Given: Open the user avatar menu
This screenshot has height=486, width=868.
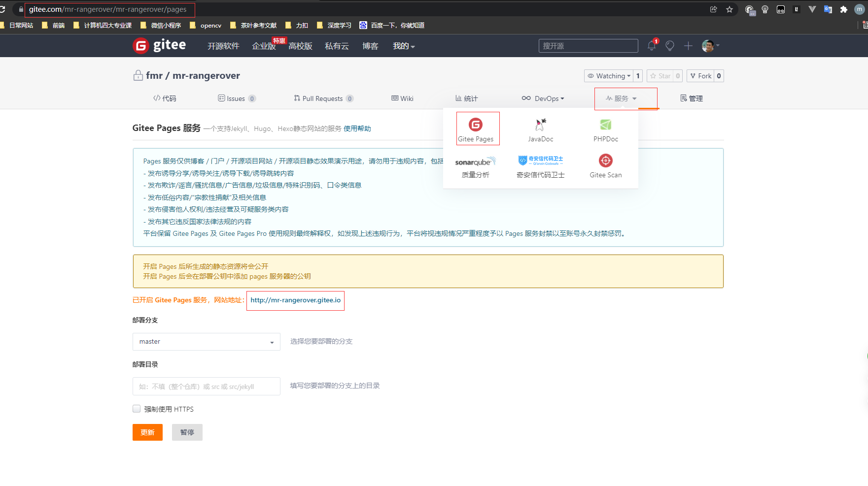Looking at the screenshot, I should click(710, 46).
